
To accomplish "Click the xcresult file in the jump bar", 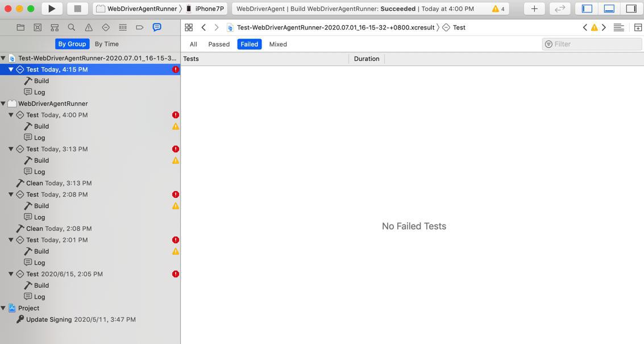I will pos(331,27).
